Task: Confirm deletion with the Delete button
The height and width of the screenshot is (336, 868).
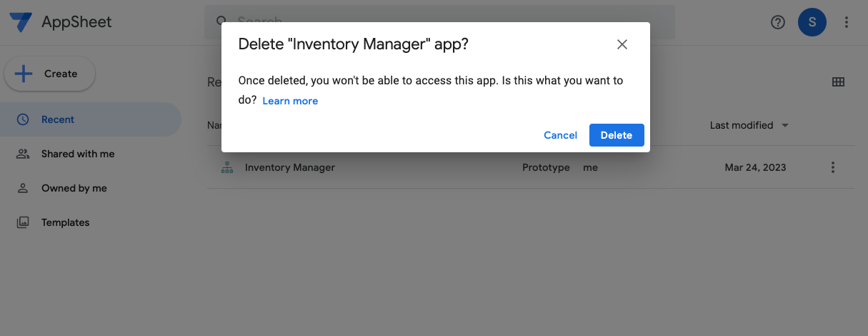Action: pos(617,135)
